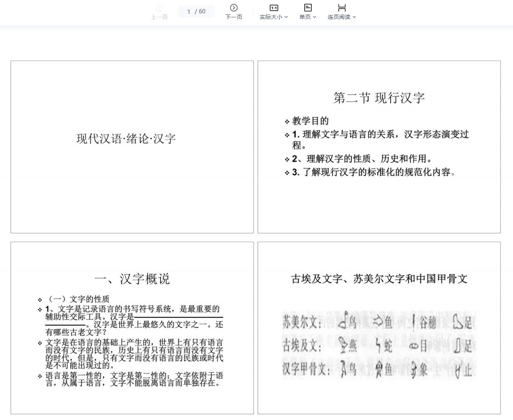Image resolution: width=513 pixels, height=420 pixels.
Task: Click the ancient scripts comparison image
Action: click(x=379, y=345)
